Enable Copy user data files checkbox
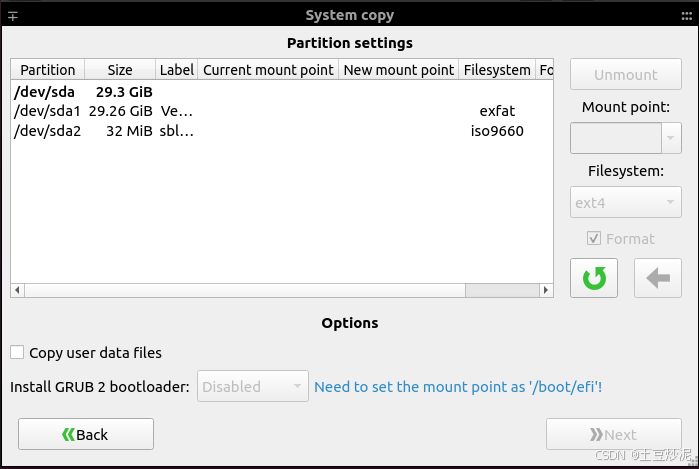The height and width of the screenshot is (469, 699). pyautogui.click(x=17, y=352)
